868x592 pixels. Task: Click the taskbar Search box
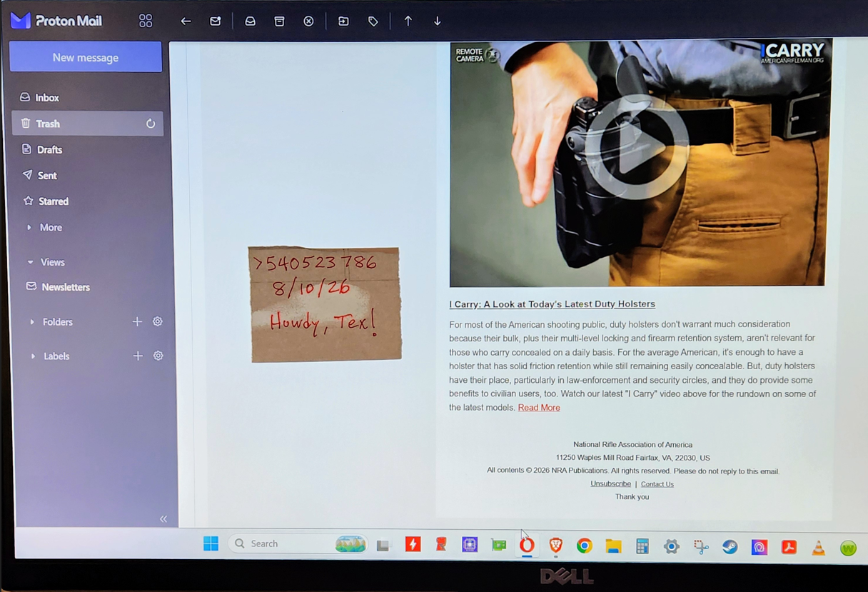click(x=298, y=544)
